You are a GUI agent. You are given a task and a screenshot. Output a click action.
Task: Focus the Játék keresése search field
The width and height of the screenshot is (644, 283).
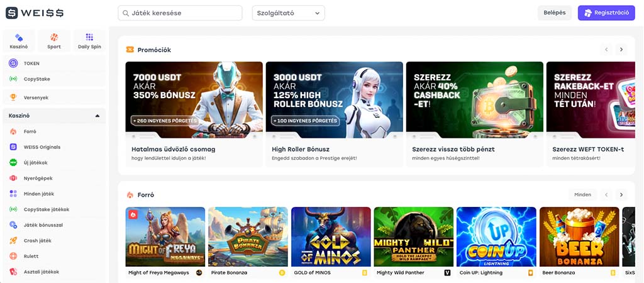(180, 13)
